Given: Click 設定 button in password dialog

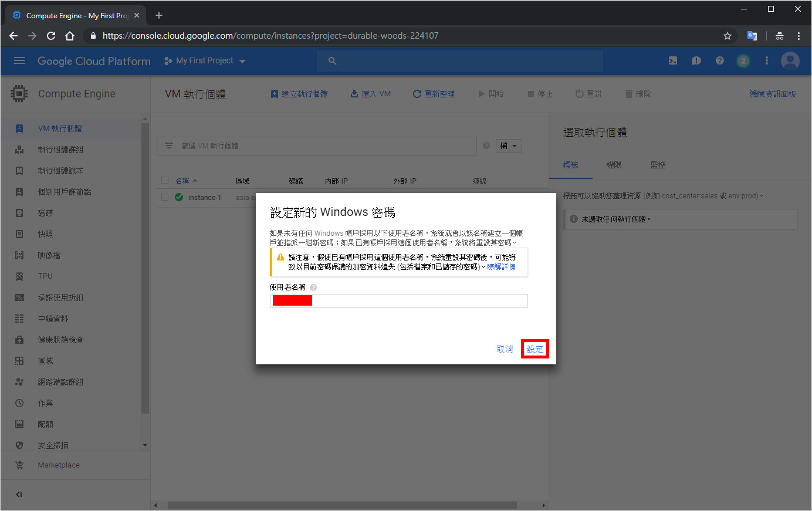Looking at the screenshot, I should 534,349.
